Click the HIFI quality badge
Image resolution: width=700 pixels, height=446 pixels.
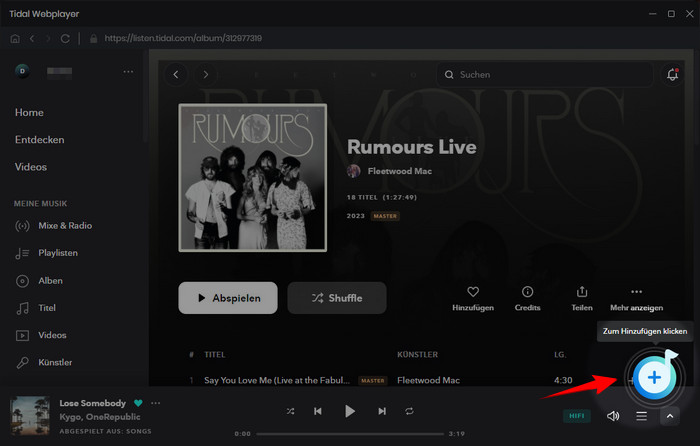tap(577, 416)
